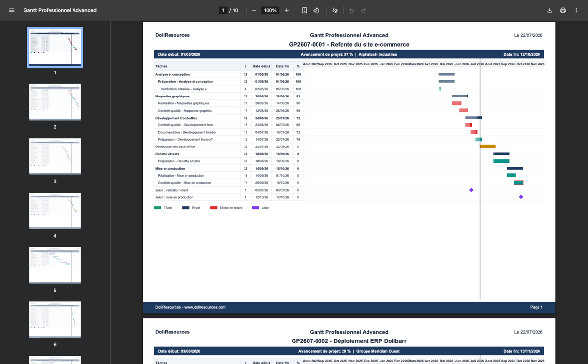The width and height of the screenshot is (588, 364).
Task: Click 'Maquettes graphiques' task row
Action: [x=229, y=96]
